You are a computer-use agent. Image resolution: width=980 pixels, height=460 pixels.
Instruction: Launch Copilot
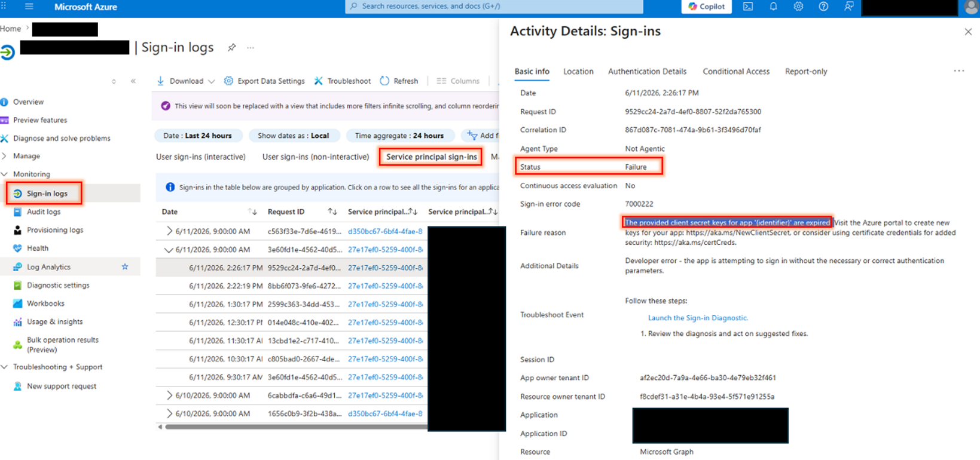(706, 7)
